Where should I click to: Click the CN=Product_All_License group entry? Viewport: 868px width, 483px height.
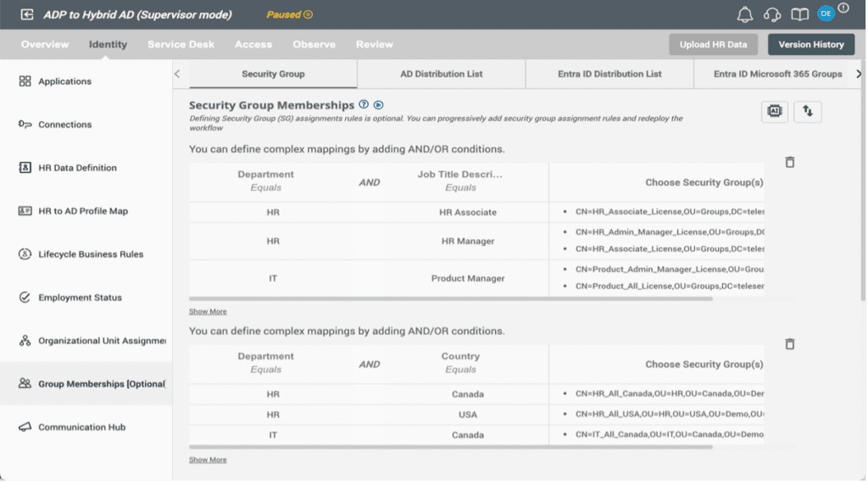click(670, 286)
